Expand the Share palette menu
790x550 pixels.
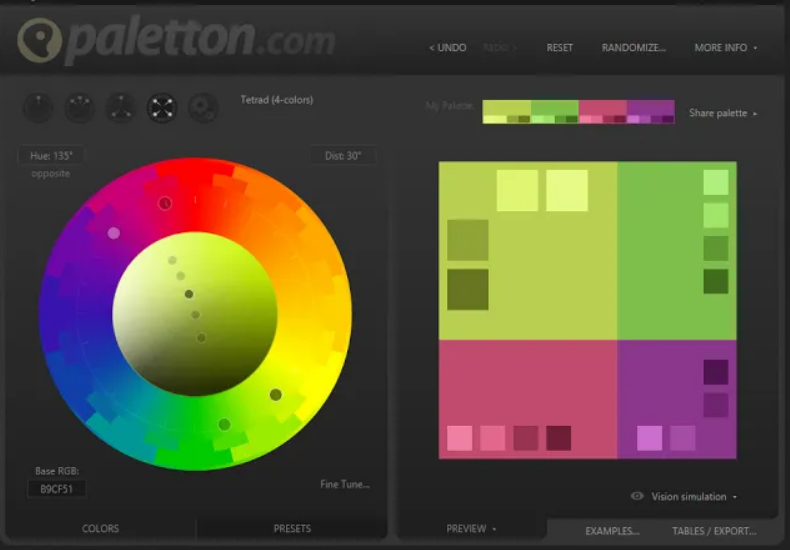[722, 114]
